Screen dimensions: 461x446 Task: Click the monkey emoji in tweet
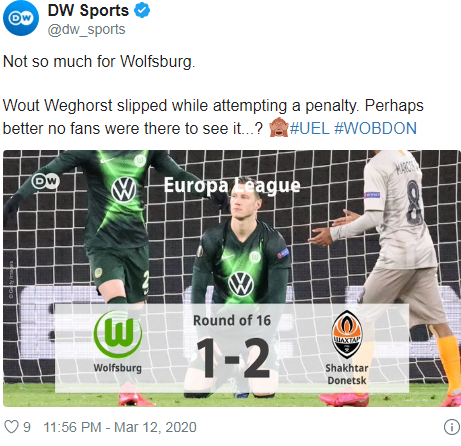tap(279, 128)
